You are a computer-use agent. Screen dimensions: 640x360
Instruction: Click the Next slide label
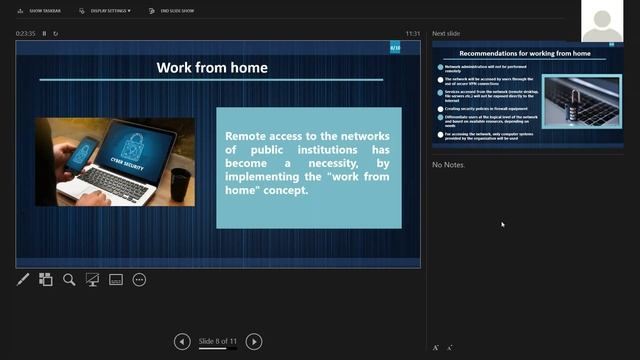pos(446,33)
